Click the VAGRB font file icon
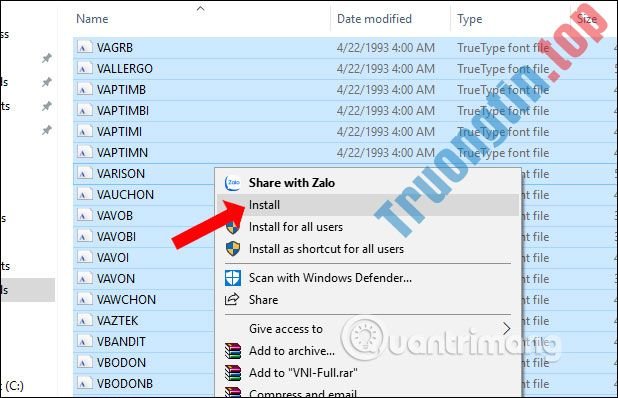This screenshot has height=398, width=618. tap(84, 48)
